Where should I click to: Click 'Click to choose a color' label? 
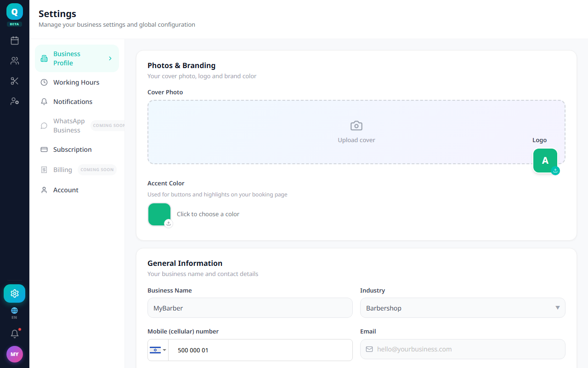pos(208,214)
